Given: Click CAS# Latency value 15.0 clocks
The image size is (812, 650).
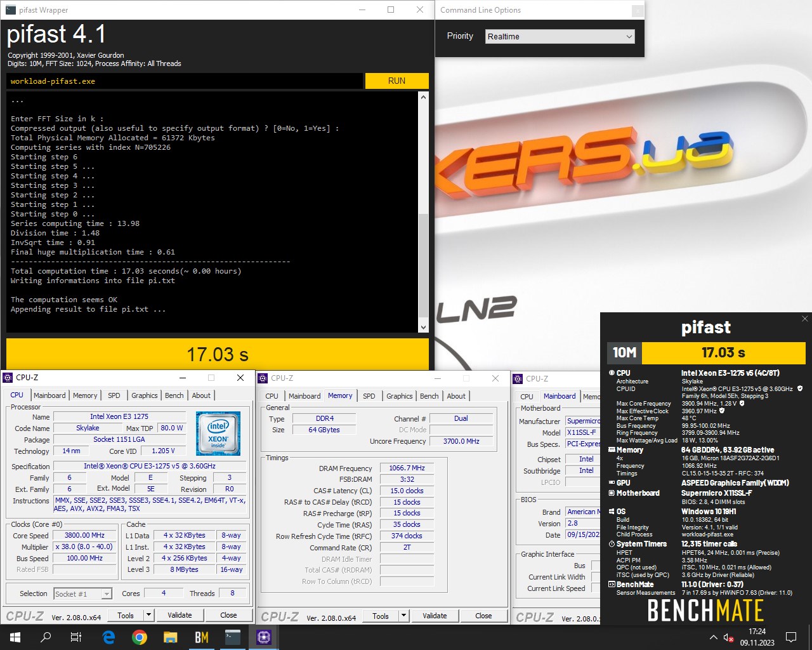Looking at the screenshot, I should 407,490.
